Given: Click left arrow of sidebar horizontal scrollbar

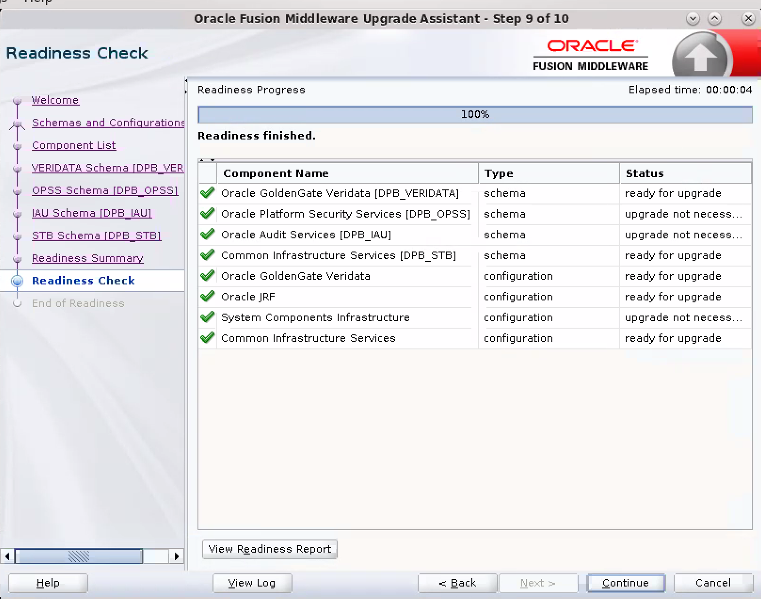Looking at the screenshot, I should (7, 556).
